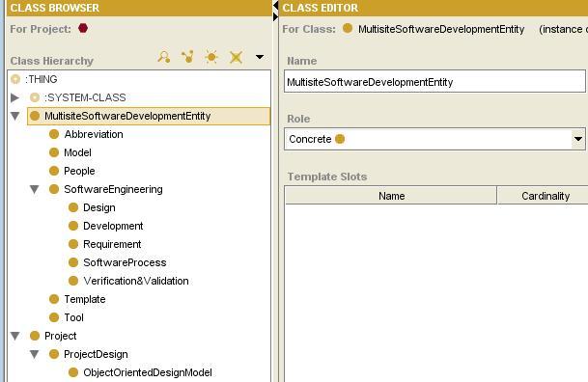This screenshot has width=588, height=382.
Task: Click the Cardinality column header
Action: pos(543,196)
